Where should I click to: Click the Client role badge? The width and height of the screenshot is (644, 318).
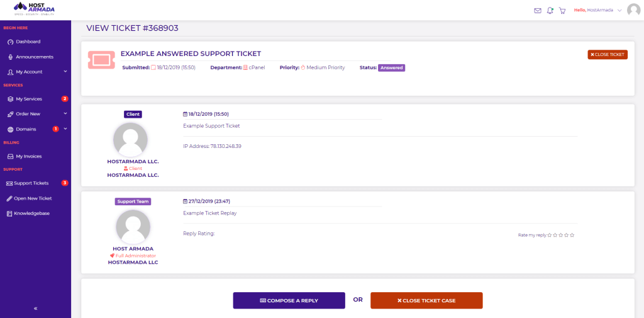[x=133, y=115]
